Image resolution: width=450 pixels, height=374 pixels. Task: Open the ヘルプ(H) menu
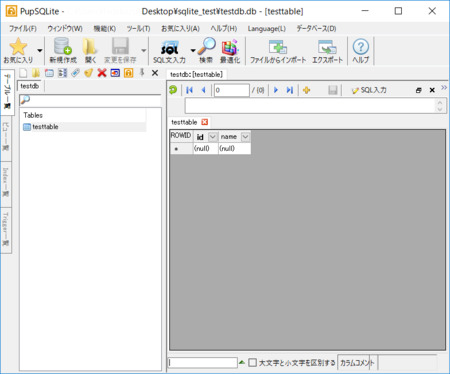224,29
